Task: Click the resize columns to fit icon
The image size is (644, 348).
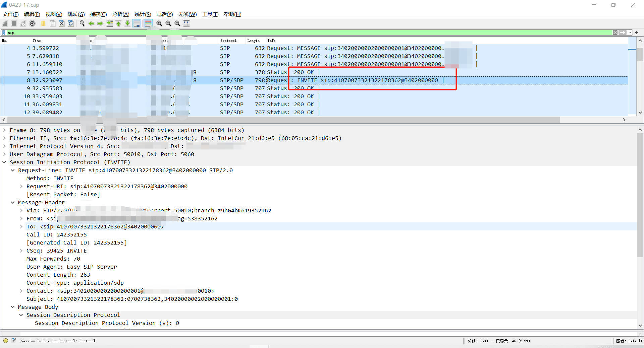Action: [x=186, y=23]
